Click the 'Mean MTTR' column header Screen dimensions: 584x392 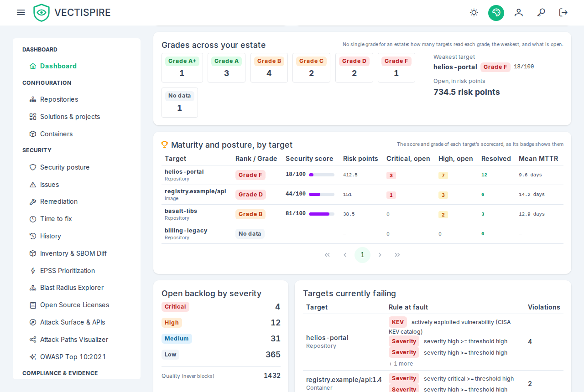(x=538, y=159)
